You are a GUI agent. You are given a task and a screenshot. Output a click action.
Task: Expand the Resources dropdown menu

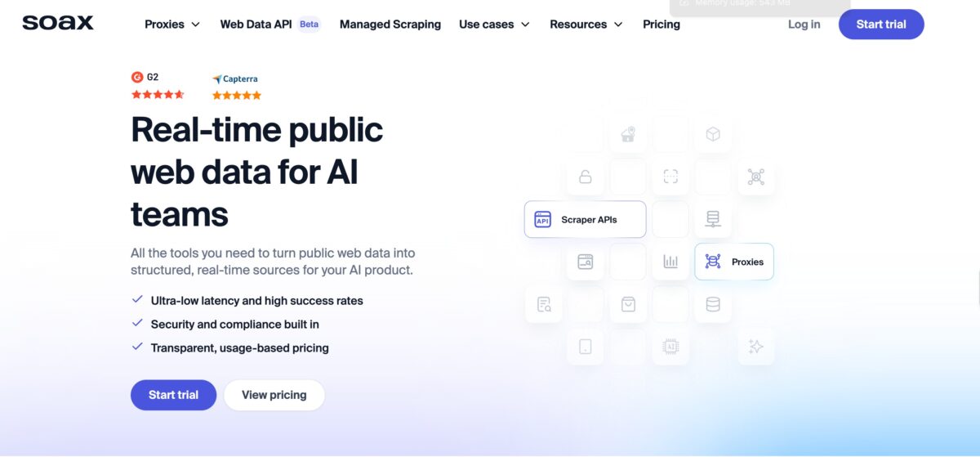coord(586,25)
